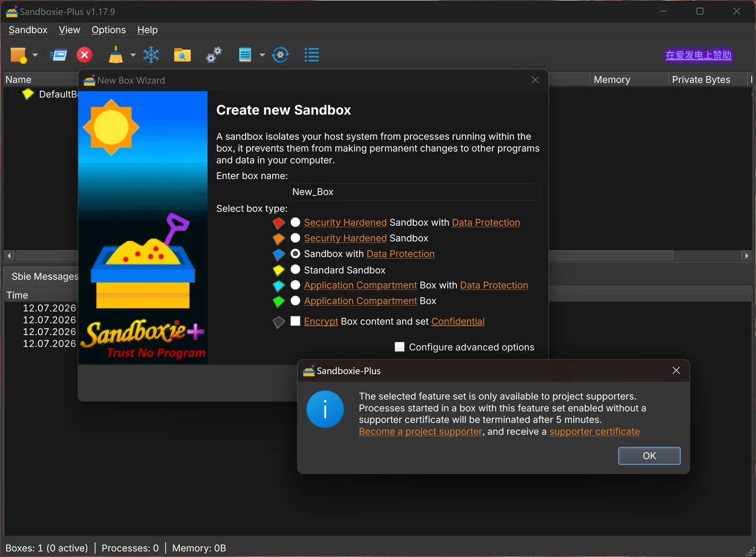The height and width of the screenshot is (557, 756).
Task: Click the yellow diamond Standard Sandbox icon
Action: pos(279,270)
